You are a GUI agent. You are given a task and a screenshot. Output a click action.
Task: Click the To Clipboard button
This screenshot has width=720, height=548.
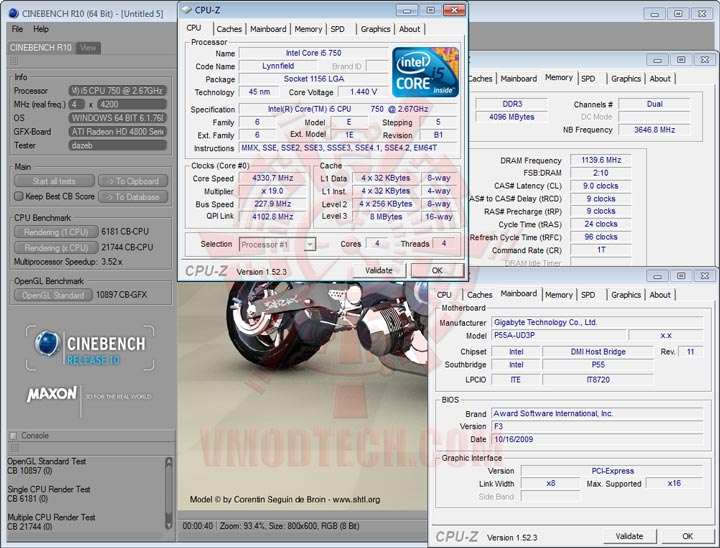[133, 181]
